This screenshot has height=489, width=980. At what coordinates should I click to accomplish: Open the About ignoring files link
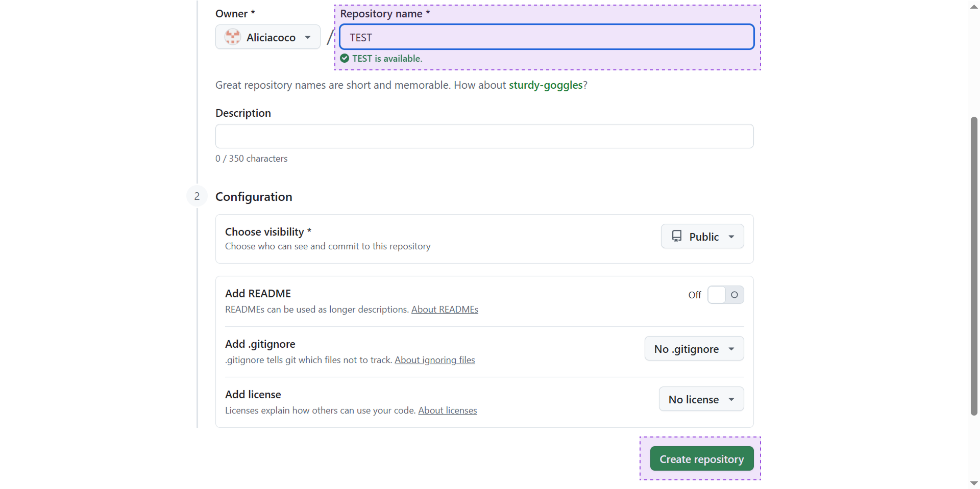435,360
